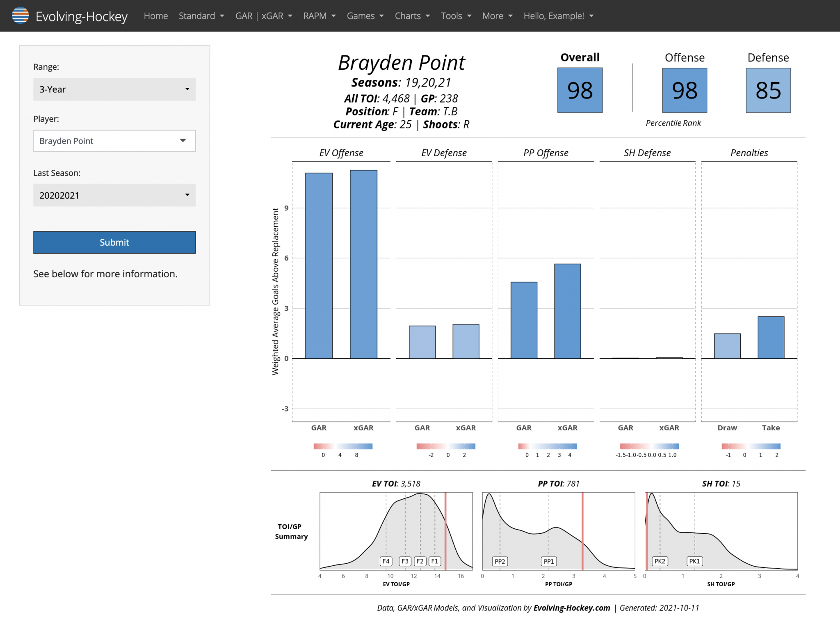Open the Last Season 20202021 dropdown

pos(114,195)
